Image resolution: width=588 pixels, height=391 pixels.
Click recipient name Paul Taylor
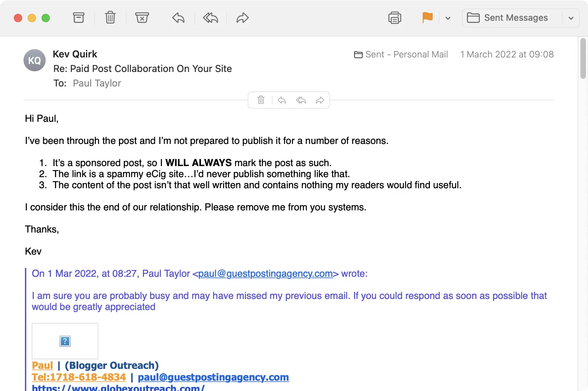tap(97, 83)
